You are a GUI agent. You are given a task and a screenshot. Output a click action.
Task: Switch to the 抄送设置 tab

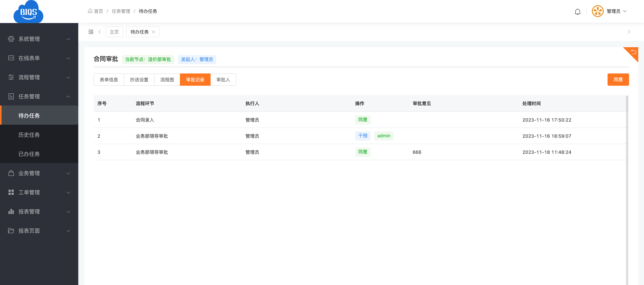click(139, 80)
